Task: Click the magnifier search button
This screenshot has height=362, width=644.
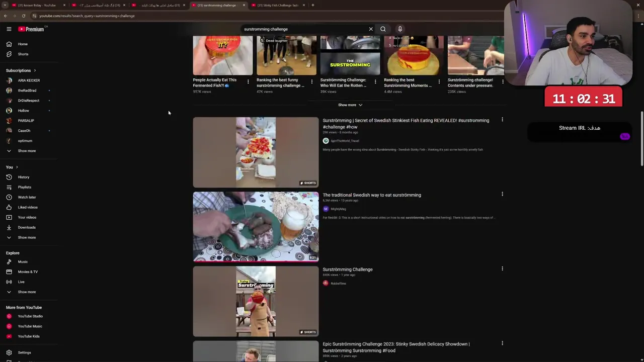Action: coord(383,29)
